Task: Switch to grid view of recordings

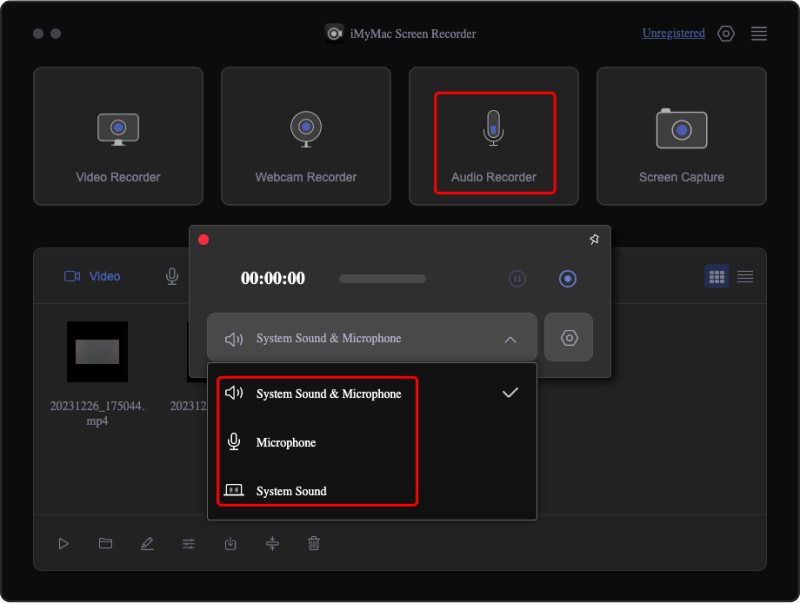Action: [716, 277]
